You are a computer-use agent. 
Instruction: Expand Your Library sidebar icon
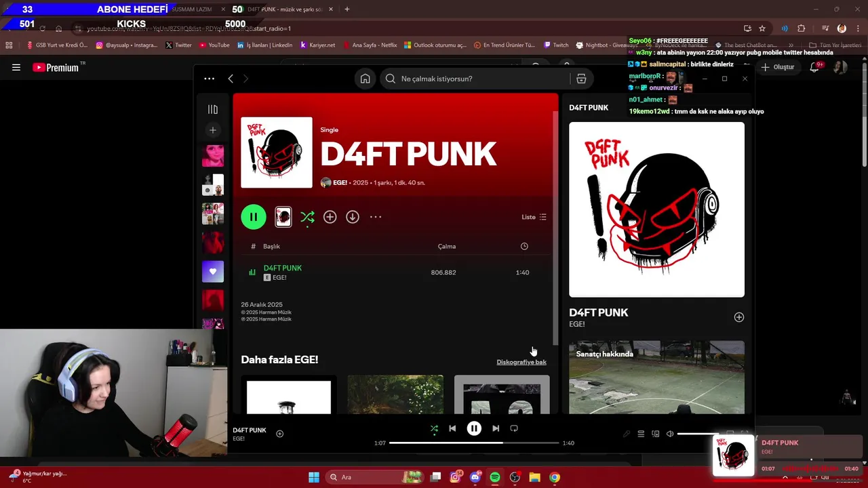pyautogui.click(x=213, y=109)
